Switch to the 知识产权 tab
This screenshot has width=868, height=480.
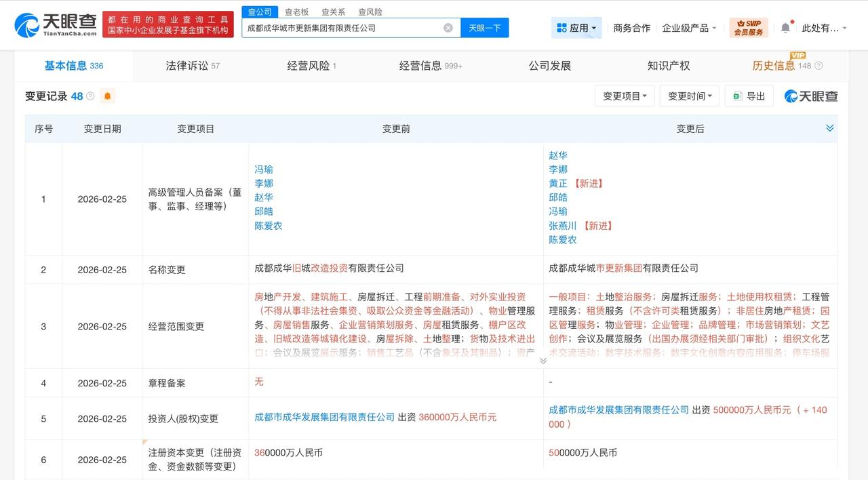tap(668, 66)
